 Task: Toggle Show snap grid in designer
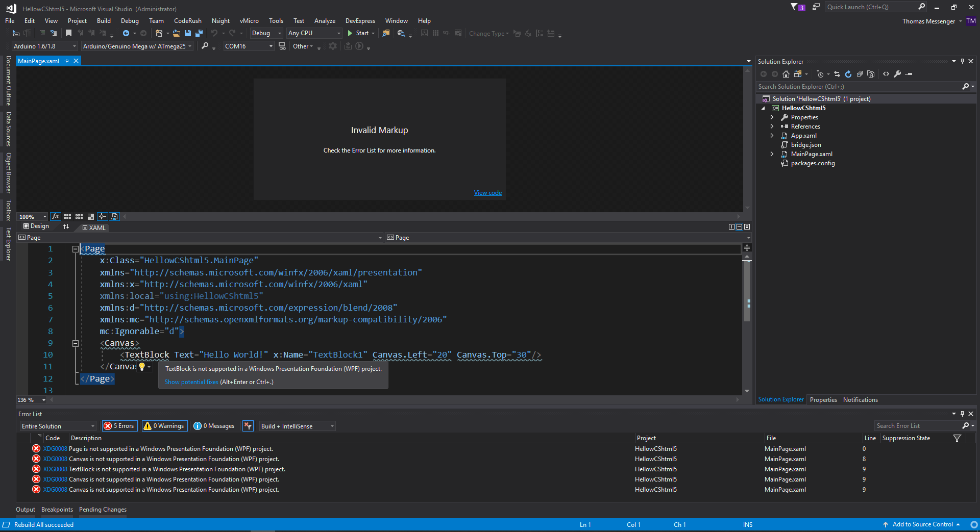click(67, 216)
